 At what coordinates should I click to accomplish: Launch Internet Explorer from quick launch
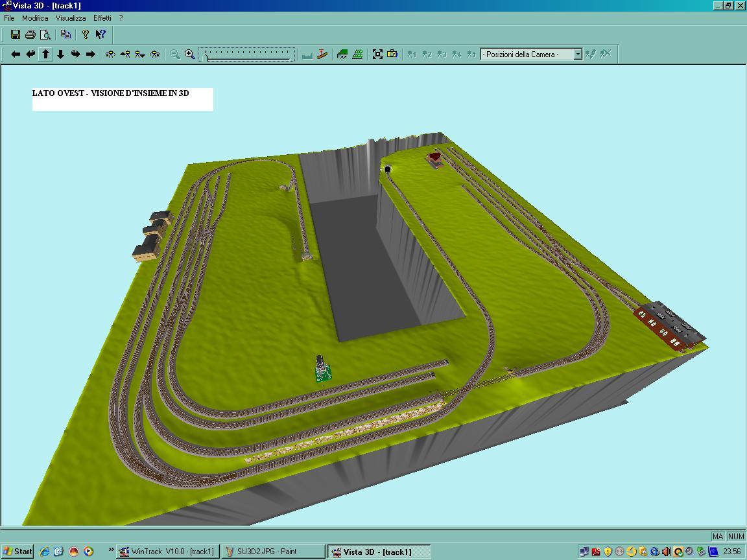(45, 552)
